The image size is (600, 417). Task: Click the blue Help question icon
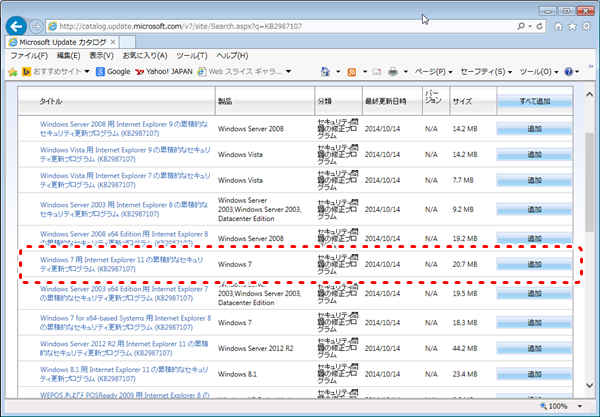(x=569, y=72)
